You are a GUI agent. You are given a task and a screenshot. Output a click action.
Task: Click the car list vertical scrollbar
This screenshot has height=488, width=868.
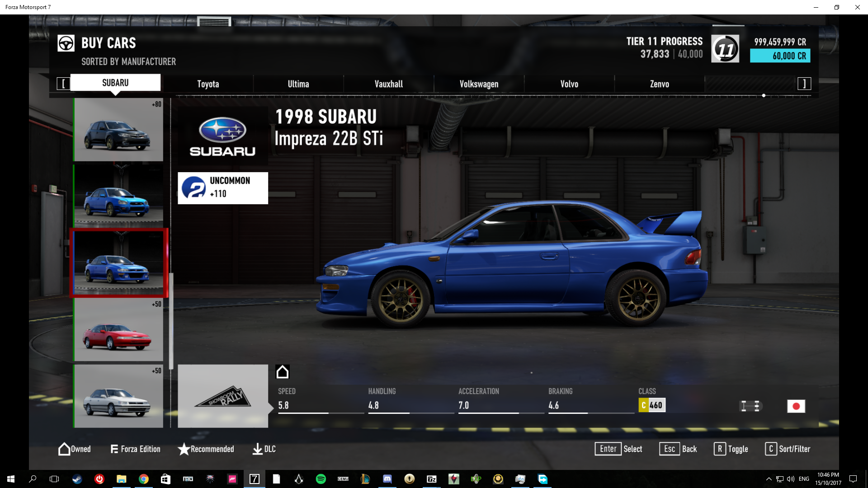tap(171, 321)
